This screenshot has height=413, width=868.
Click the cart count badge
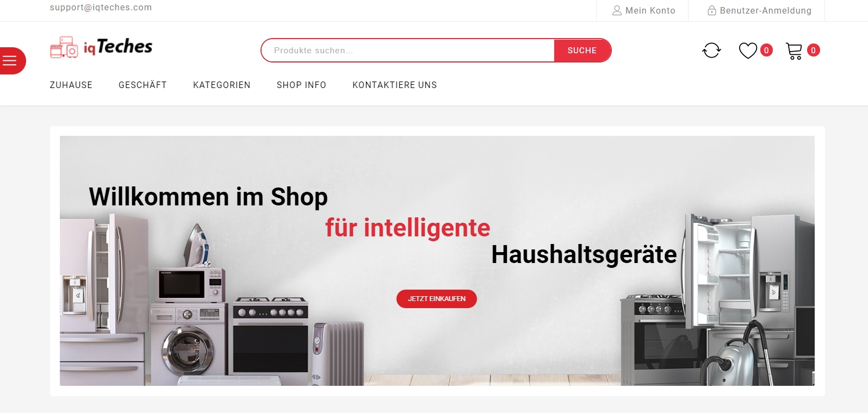click(813, 51)
